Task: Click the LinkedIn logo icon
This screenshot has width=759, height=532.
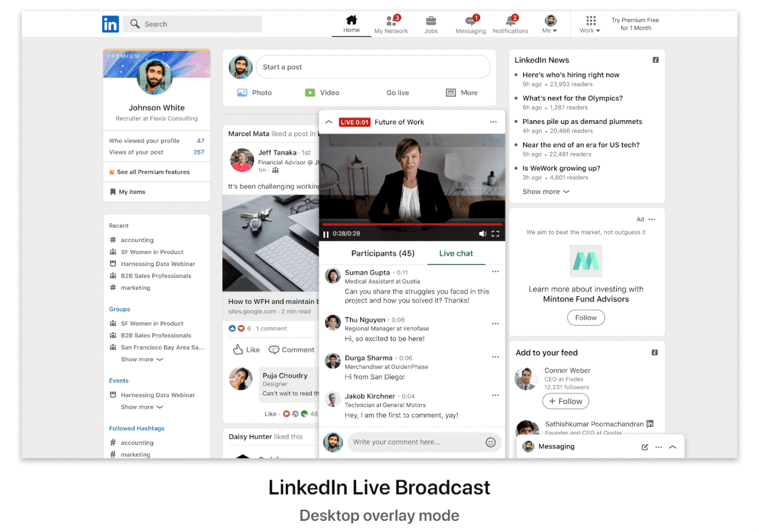Action: click(x=110, y=24)
